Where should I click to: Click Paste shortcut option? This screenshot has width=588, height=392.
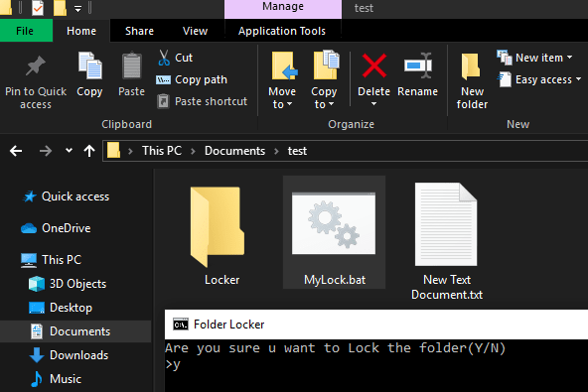click(202, 101)
